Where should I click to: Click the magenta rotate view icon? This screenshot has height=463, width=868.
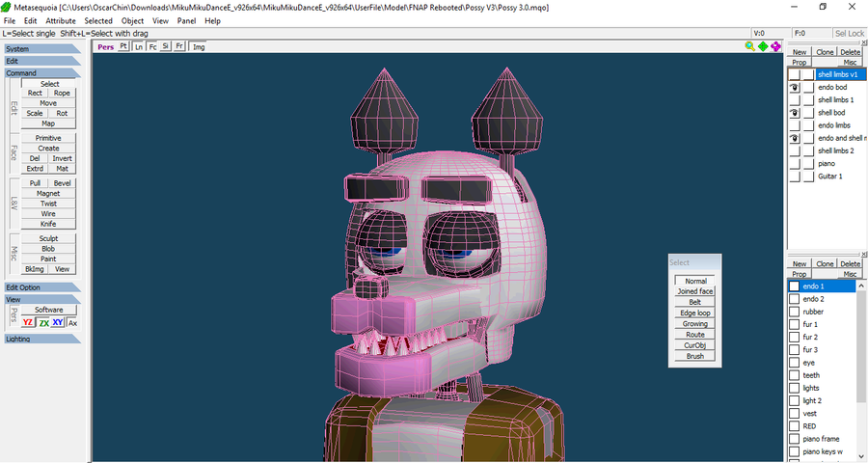pos(775,46)
